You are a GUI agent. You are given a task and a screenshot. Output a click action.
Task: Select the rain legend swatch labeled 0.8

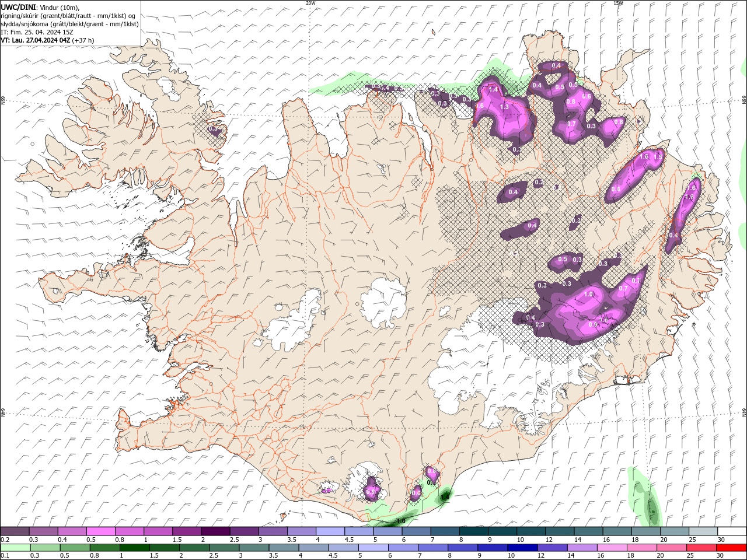[x=105, y=548]
